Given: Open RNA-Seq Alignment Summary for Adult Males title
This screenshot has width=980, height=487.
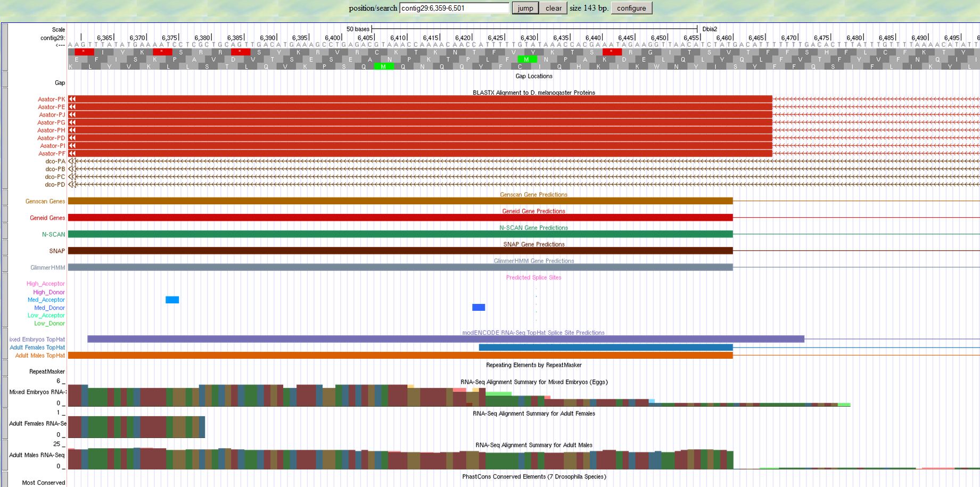Looking at the screenshot, I should tap(534, 445).
